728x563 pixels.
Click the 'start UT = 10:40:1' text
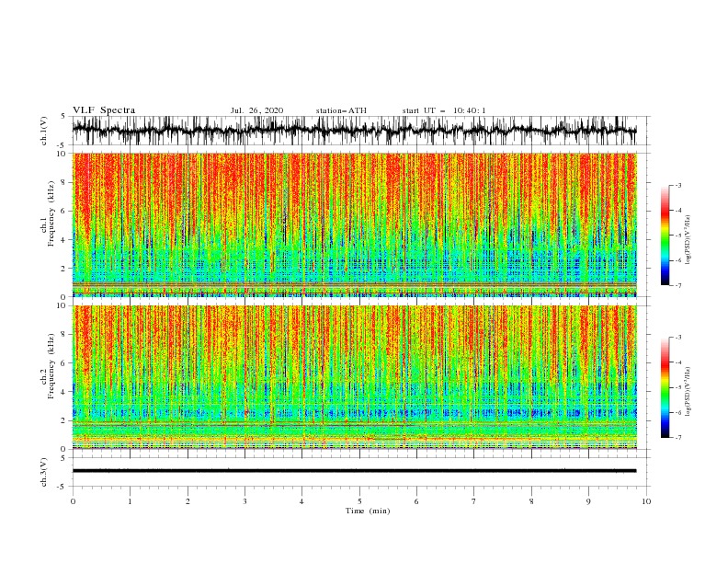click(444, 110)
